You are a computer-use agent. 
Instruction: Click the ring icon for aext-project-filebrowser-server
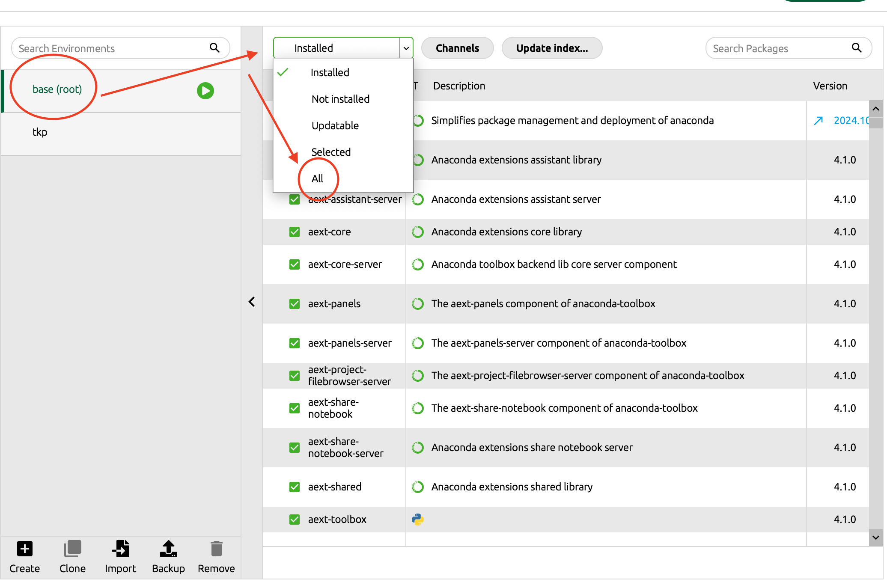(418, 376)
